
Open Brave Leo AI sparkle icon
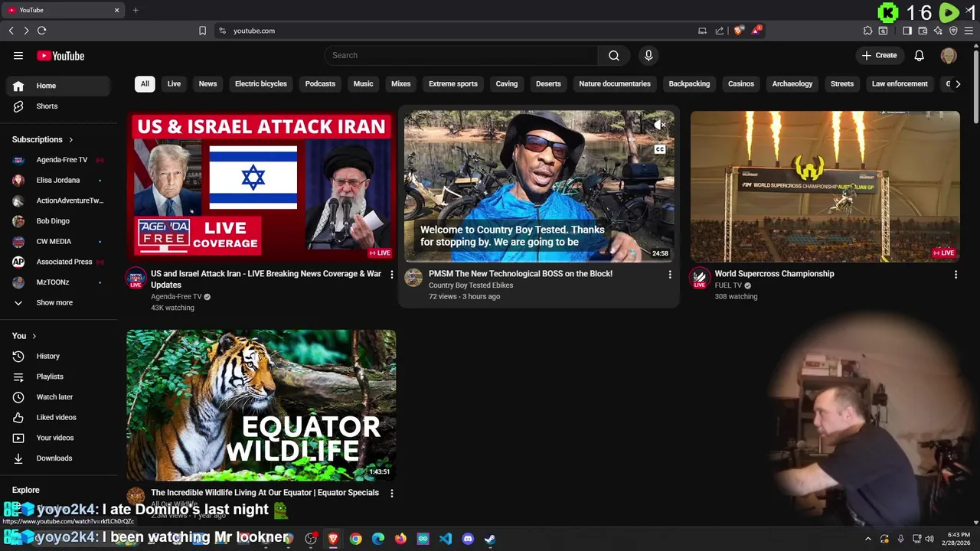click(938, 31)
